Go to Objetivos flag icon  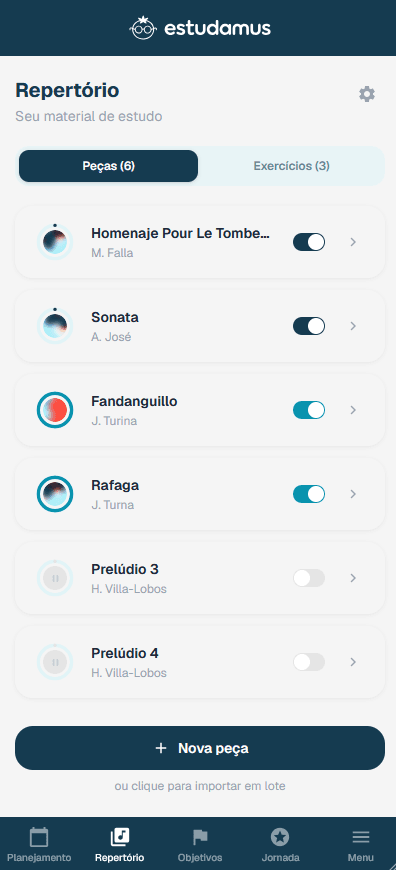[200, 837]
